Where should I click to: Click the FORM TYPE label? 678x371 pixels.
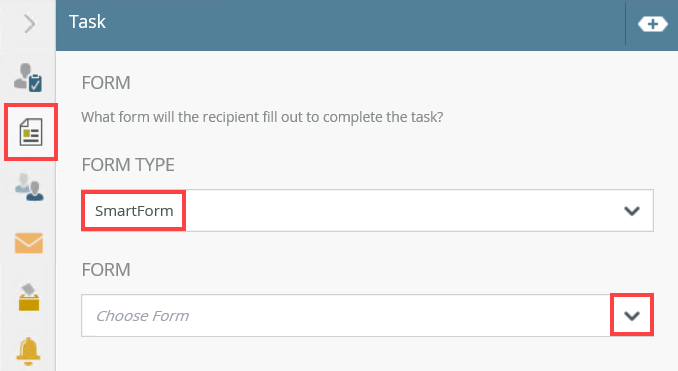(128, 165)
